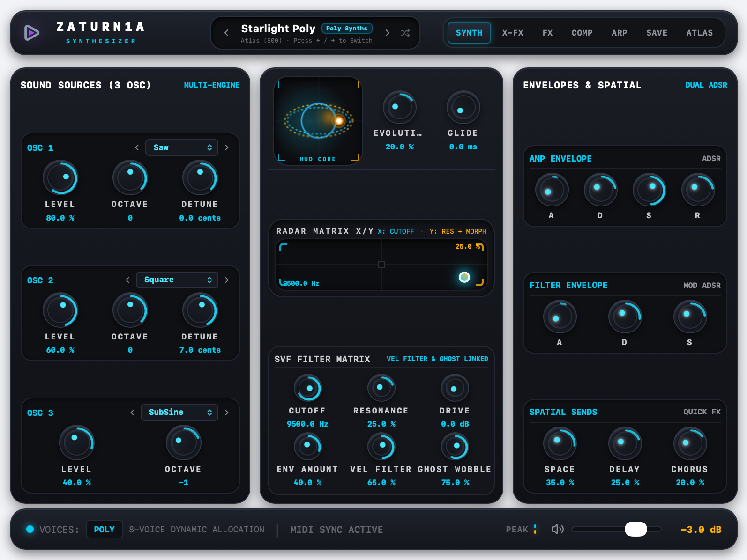This screenshot has width=747, height=560.
Task: Click the SPACE send knob
Action: [x=560, y=444]
